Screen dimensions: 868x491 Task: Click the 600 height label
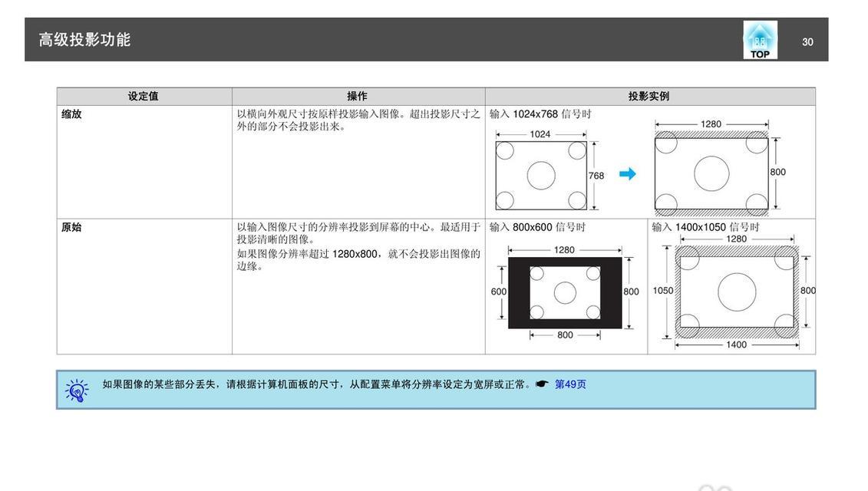coord(498,292)
